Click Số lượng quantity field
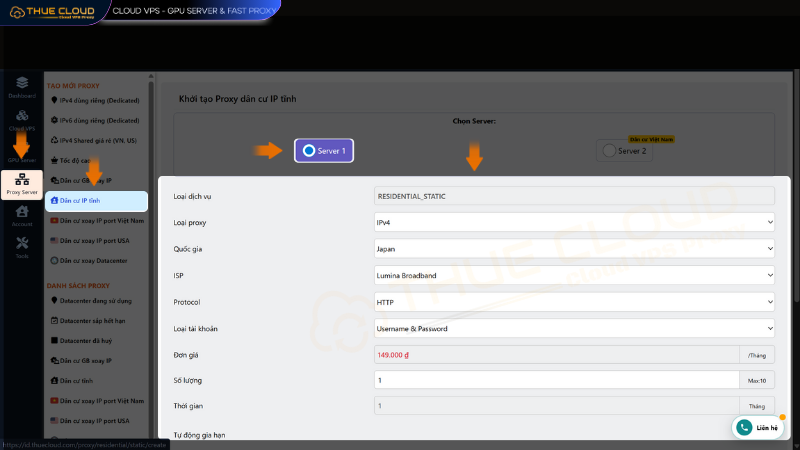The image size is (800, 450). [556, 380]
